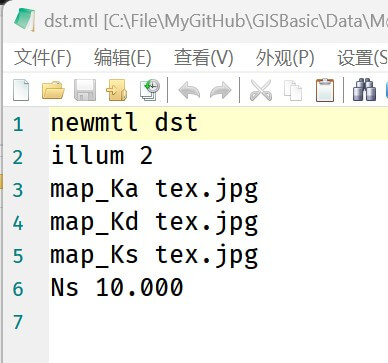Image resolution: width=388 pixels, height=363 pixels.
Task: Cut the selection with the scissors icon
Action: point(261,90)
